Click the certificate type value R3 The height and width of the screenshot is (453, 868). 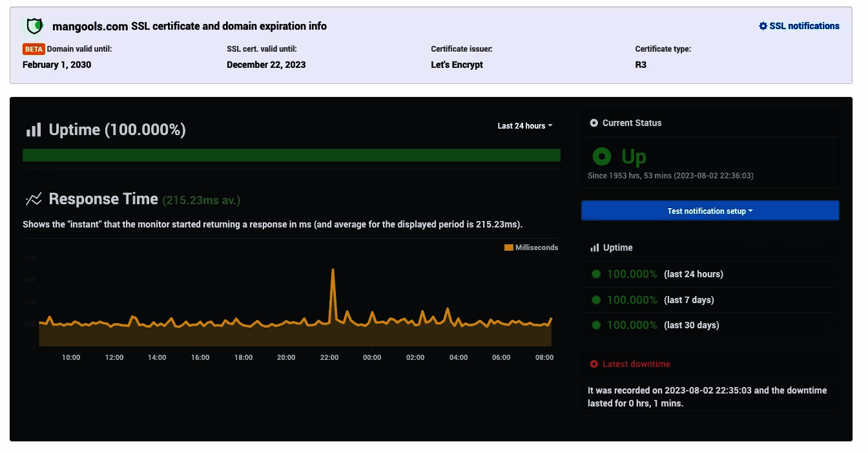tap(641, 65)
